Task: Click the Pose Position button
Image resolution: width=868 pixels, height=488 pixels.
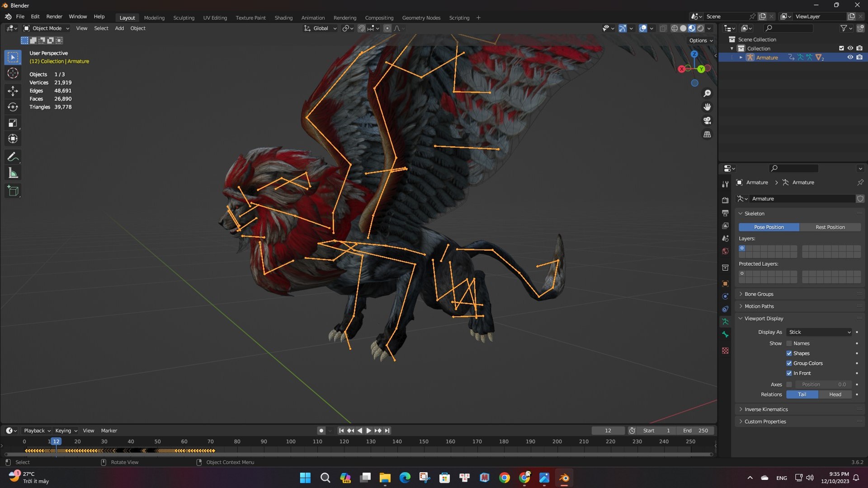Action: click(x=769, y=227)
